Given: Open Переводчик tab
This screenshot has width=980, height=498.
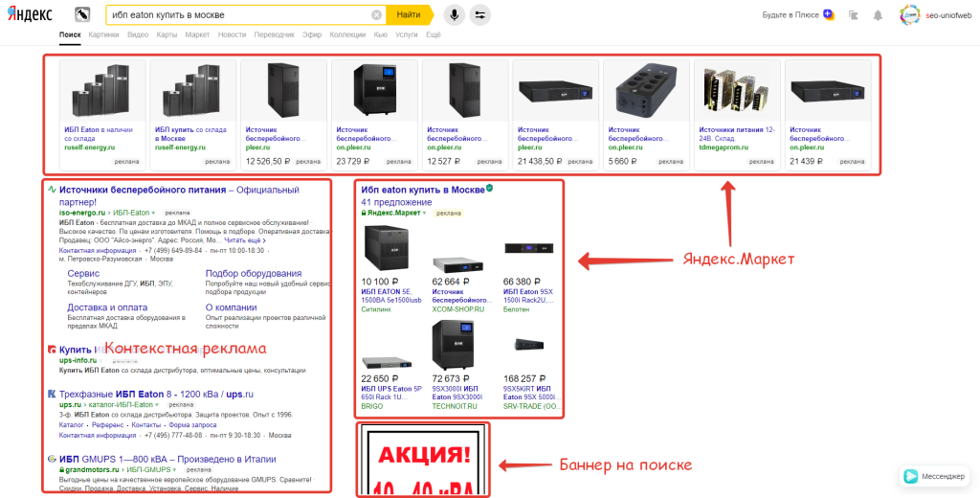Looking at the screenshot, I should (275, 35).
